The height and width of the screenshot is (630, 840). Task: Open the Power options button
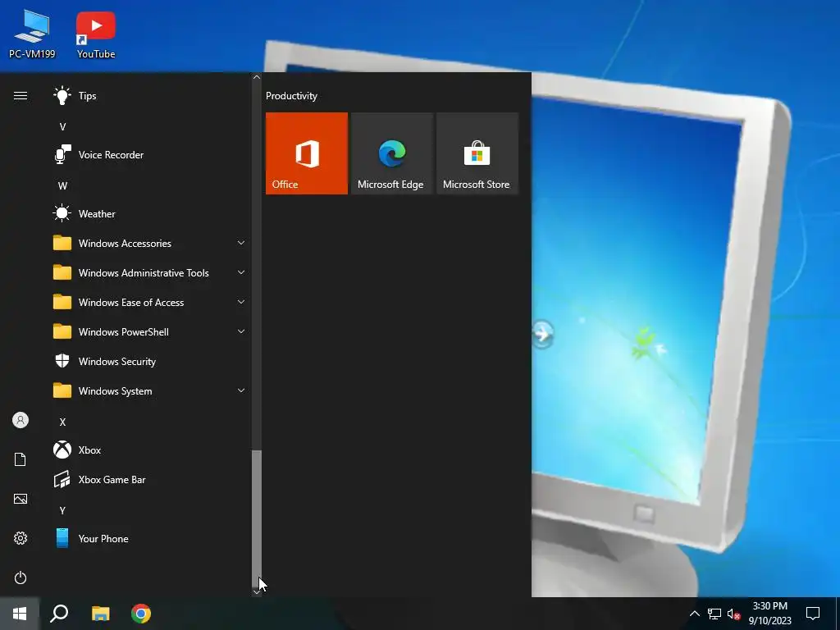(21, 577)
